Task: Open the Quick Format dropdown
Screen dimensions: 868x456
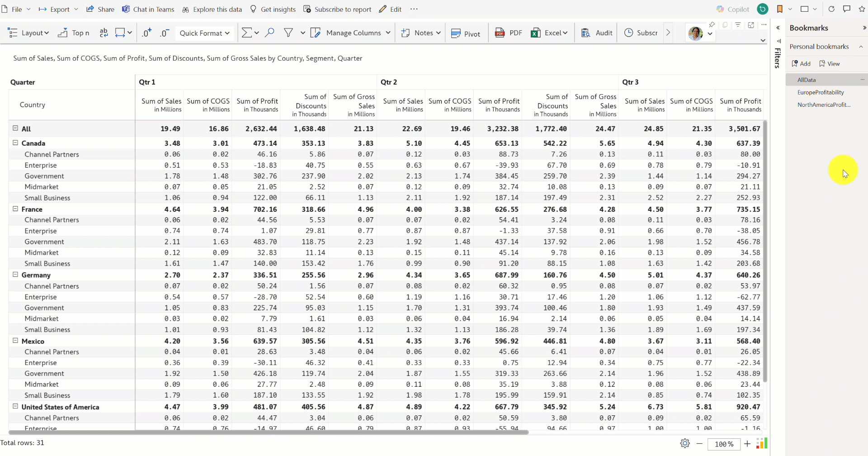Action: click(205, 33)
